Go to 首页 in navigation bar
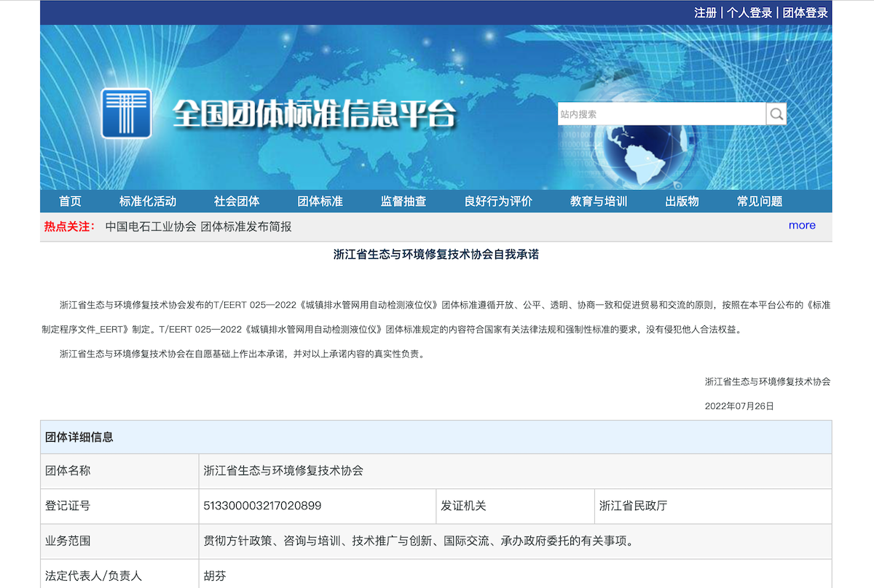874x588 pixels. pos(70,202)
